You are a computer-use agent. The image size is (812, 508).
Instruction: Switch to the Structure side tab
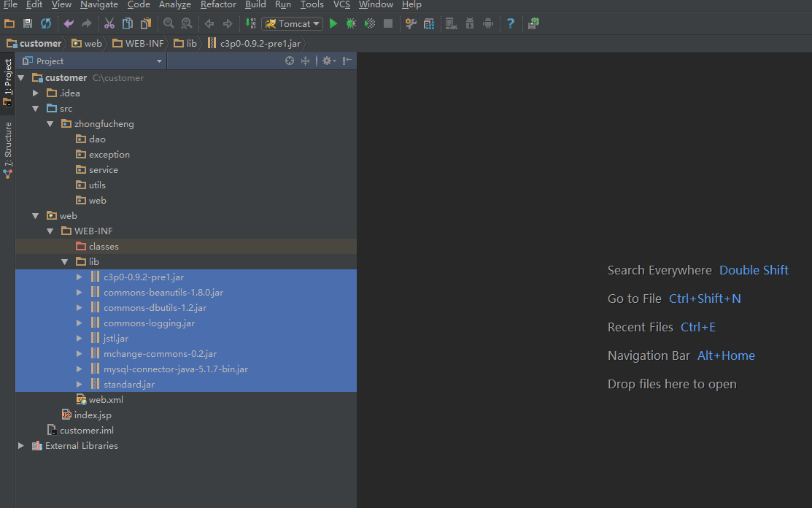coord(8,150)
